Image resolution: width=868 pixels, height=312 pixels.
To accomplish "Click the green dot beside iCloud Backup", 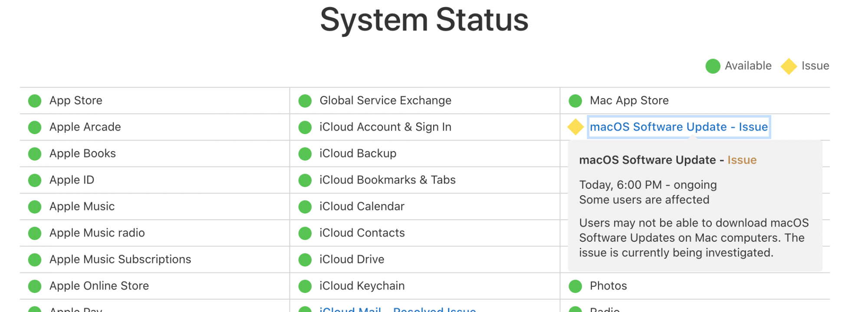I will pyautogui.click(x=305, y=154).
